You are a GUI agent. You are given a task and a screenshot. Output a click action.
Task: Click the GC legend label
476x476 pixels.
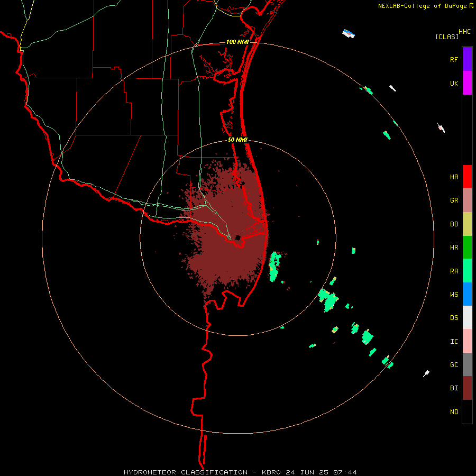click(x=454, y=365)
